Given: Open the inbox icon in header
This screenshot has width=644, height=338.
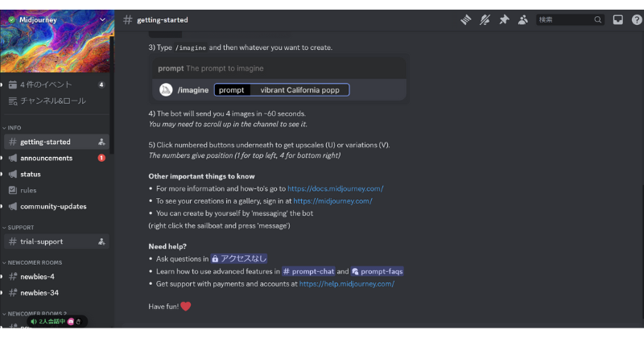Looking at the screenshot, I should click(x=617, y=19).
